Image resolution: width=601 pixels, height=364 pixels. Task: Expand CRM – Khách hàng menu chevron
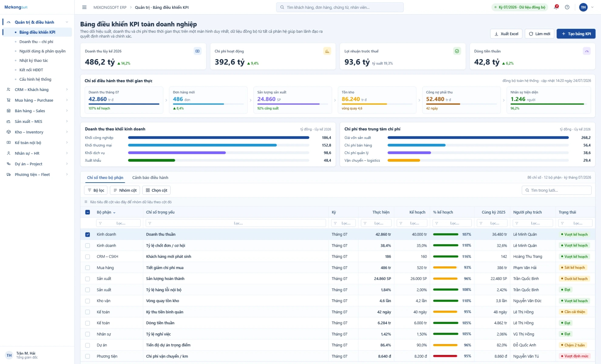coord(67,89)
